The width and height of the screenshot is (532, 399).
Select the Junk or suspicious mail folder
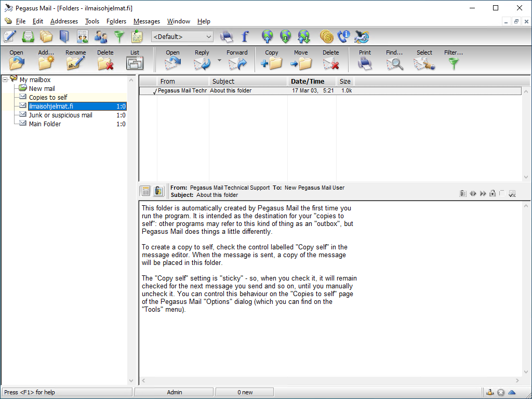(x=60, y=115)
